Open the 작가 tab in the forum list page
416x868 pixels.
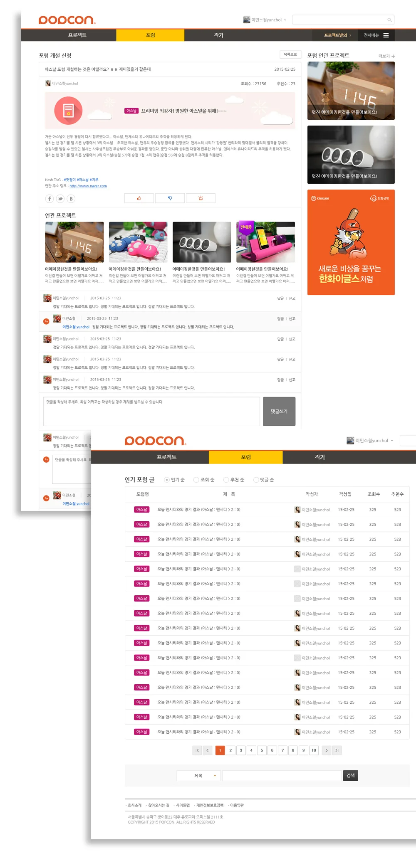point(320,457)
